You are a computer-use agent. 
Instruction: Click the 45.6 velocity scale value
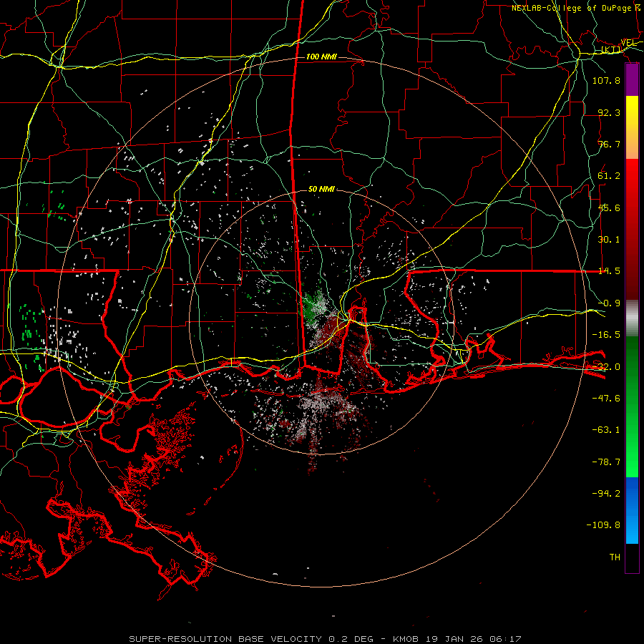click(609, 208)
